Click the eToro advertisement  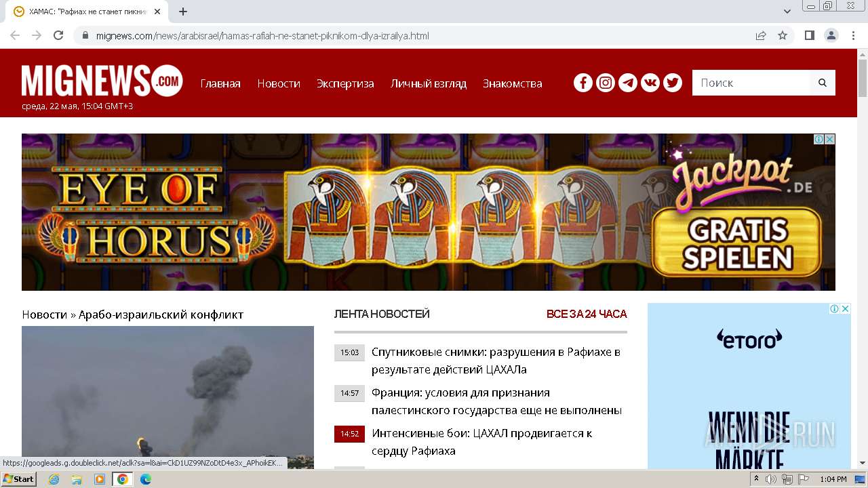pos(749,386)
